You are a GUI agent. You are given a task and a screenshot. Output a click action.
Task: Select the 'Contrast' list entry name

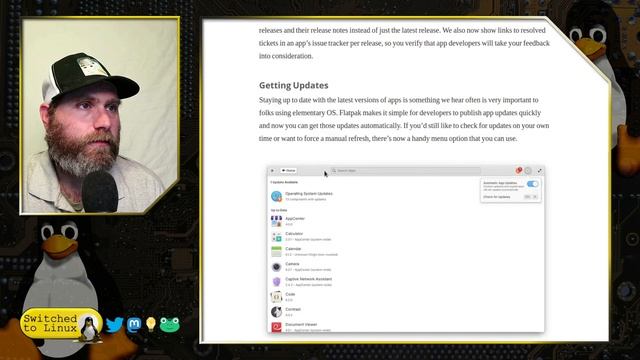tap(293, 309)
